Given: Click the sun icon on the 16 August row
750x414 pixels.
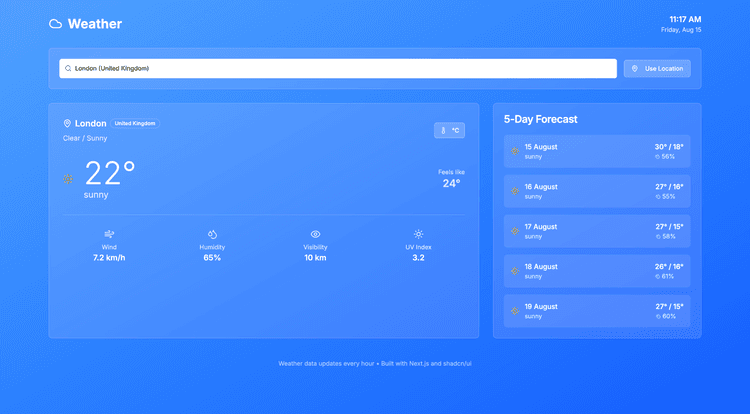Looking at the screenshot, I should pos(515,191).
